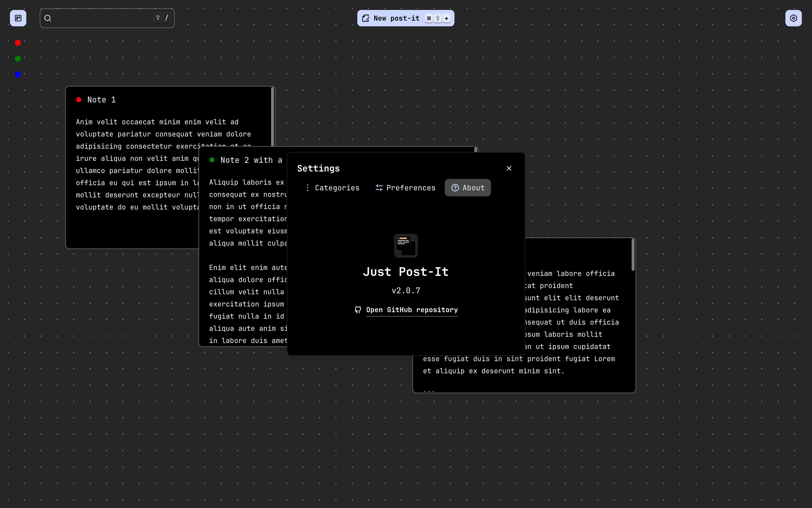Filter by the green category dot
The width and height of the screenshot is (812, 508).
(x=18, y=59)
